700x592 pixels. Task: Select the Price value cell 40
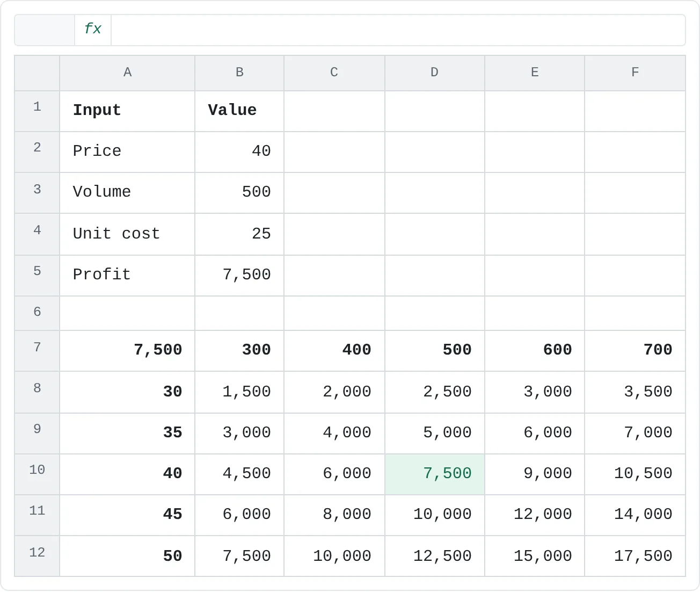239,152
